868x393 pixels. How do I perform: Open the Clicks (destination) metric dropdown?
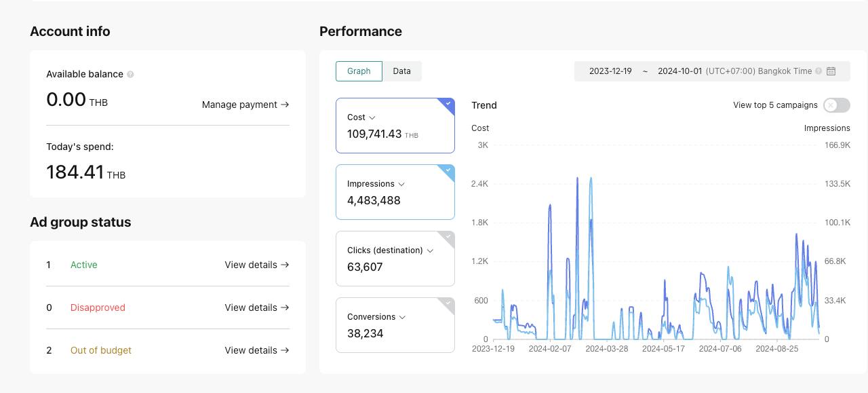(x=429, y=251)
